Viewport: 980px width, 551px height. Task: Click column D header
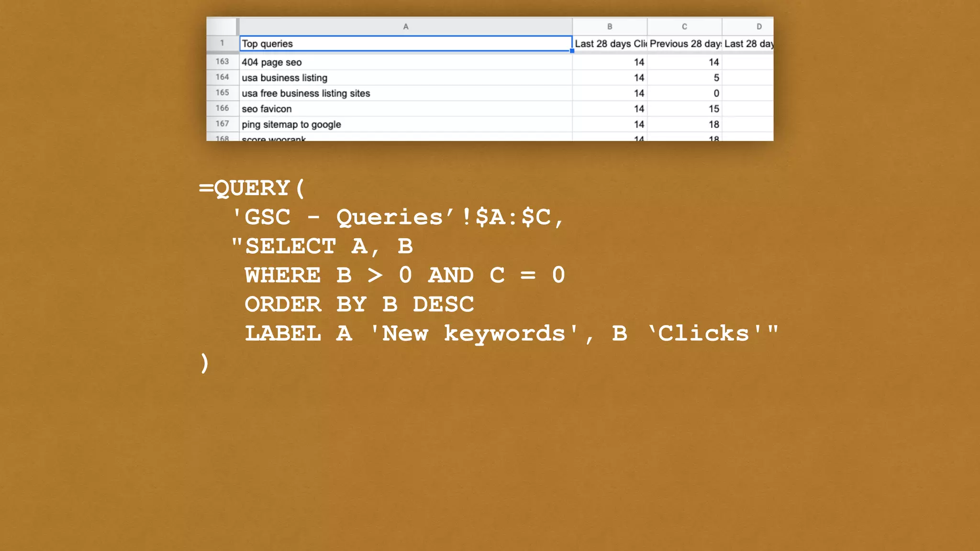pos(748,26)
